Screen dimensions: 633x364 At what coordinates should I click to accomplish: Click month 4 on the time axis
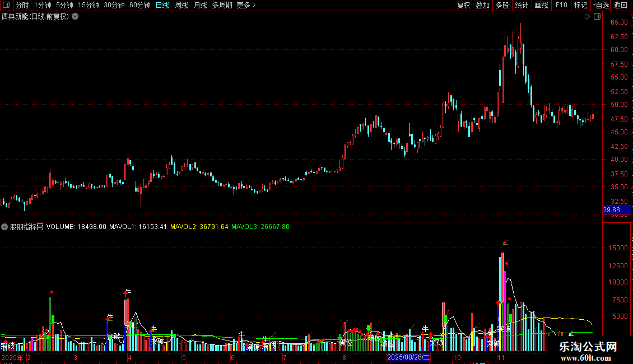pos(129,357)
